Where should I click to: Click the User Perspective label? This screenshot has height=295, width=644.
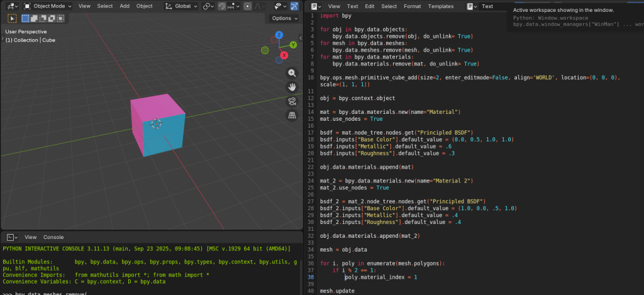26,31
